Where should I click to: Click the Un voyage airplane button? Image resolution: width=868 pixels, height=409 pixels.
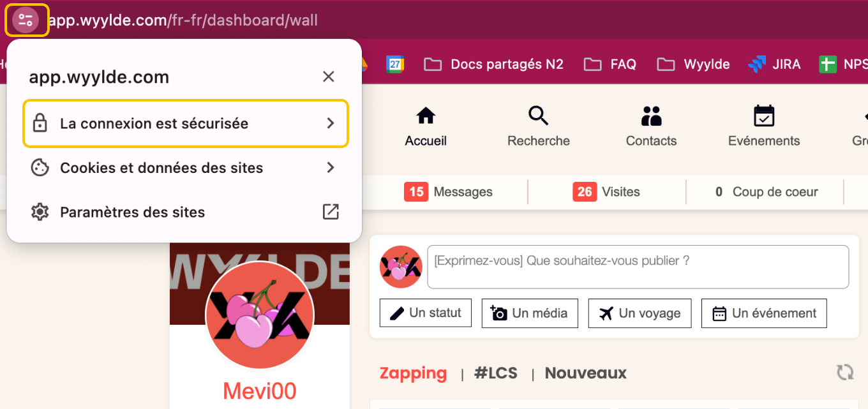[x=640, y=313]
